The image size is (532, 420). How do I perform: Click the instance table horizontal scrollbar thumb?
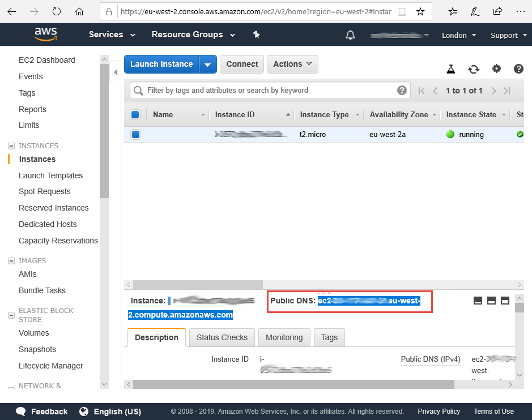198,284
